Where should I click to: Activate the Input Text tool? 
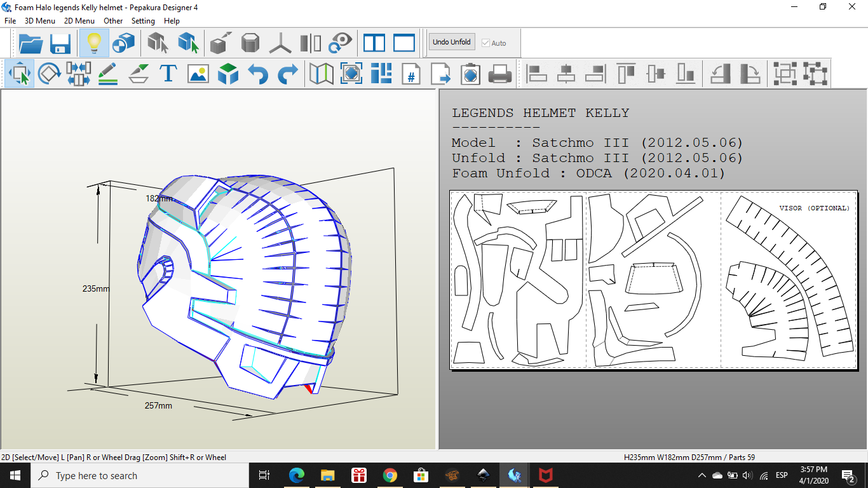click(168, 74)
